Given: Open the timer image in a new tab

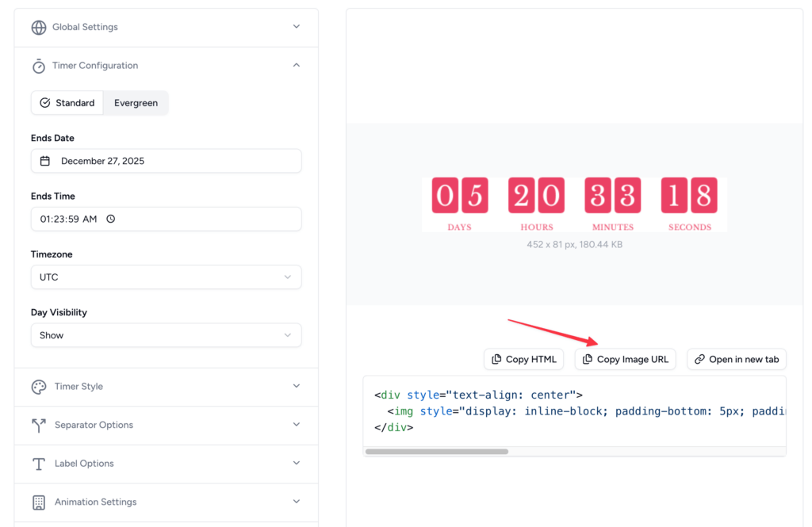Looking at the screenshot, I should coord(736,359).
